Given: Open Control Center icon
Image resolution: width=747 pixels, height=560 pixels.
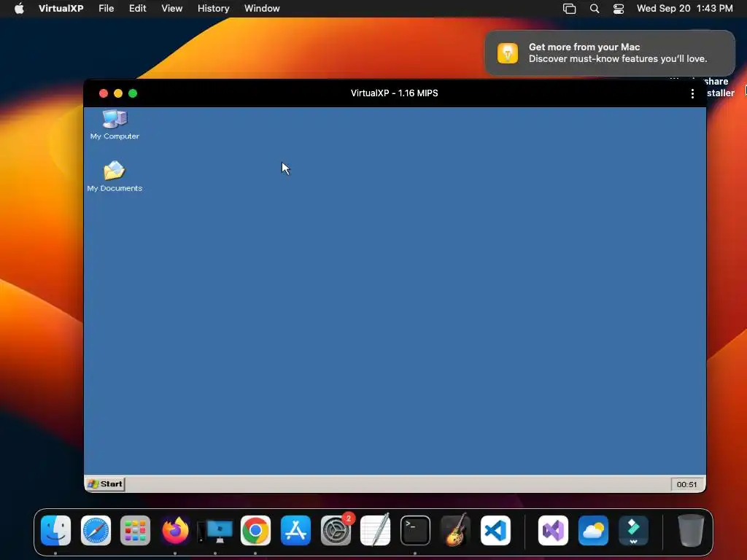Looking at the screenshot, I should [x=619, y=9].
